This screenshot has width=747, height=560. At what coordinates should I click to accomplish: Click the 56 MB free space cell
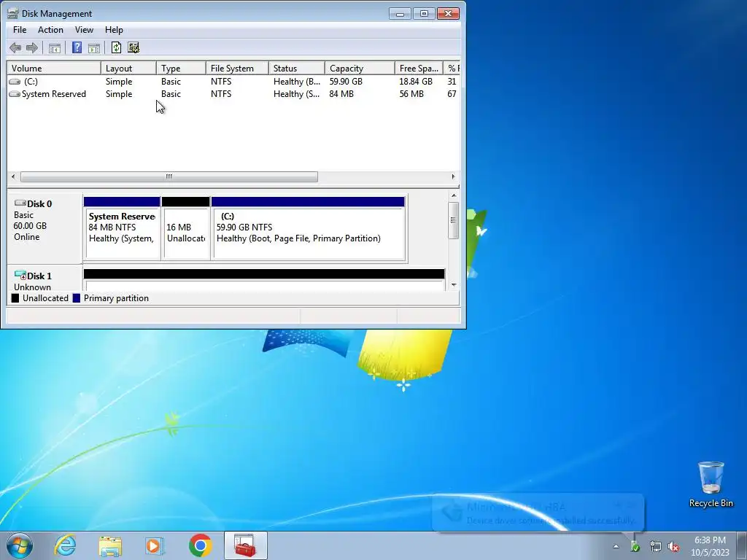click(x=411, y=94)
